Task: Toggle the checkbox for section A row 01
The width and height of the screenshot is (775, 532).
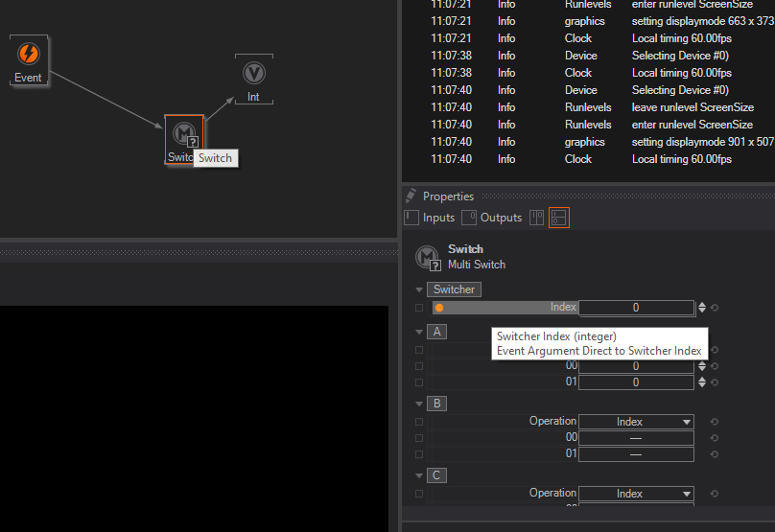Action: [x=419, y=382]
